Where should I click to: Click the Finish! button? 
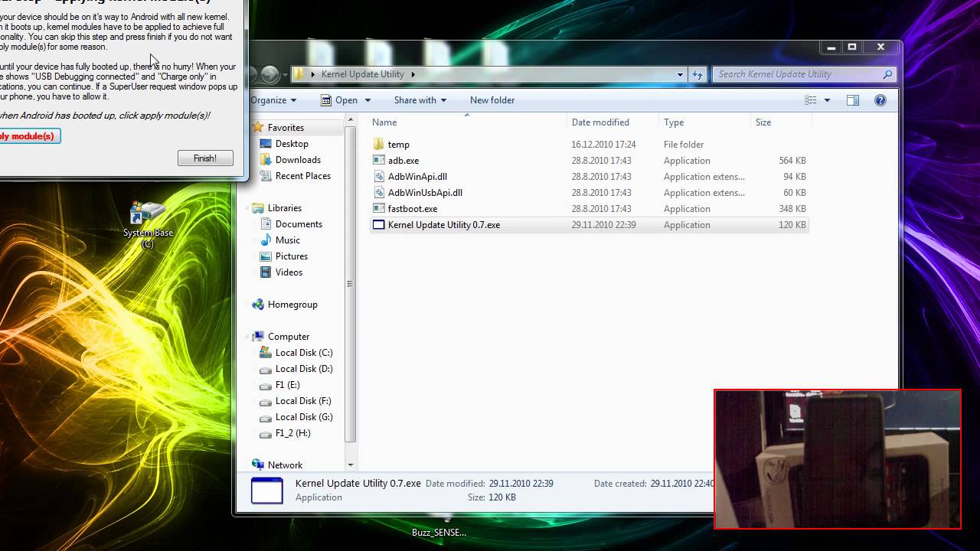(x=205, y=158)
